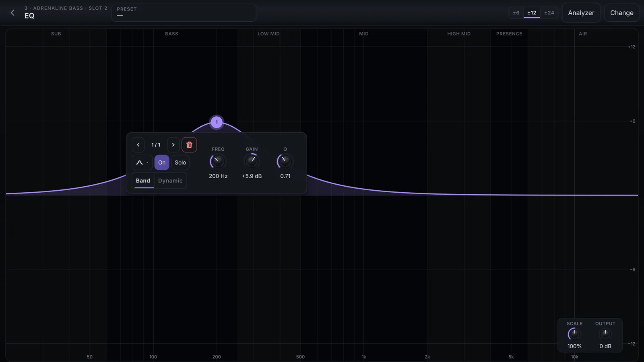Delete the band with the trash icon
This screenshot has width=644, height=362.
point(189,145)
